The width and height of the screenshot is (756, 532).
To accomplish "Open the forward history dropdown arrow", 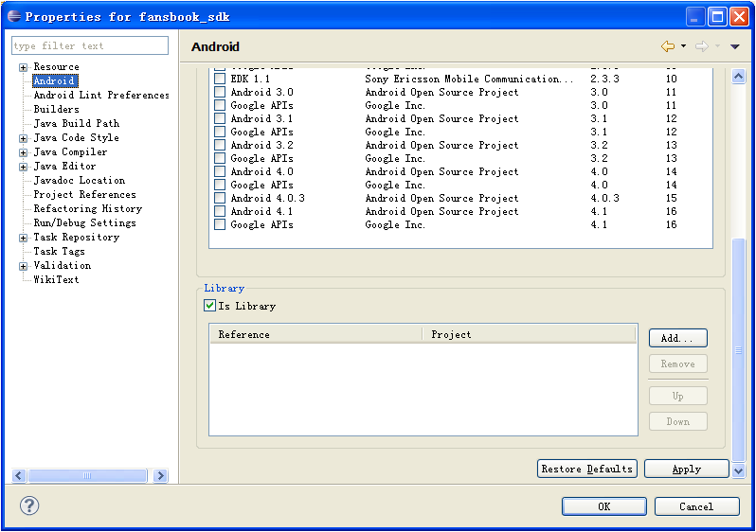I will [x=717, y=46].
